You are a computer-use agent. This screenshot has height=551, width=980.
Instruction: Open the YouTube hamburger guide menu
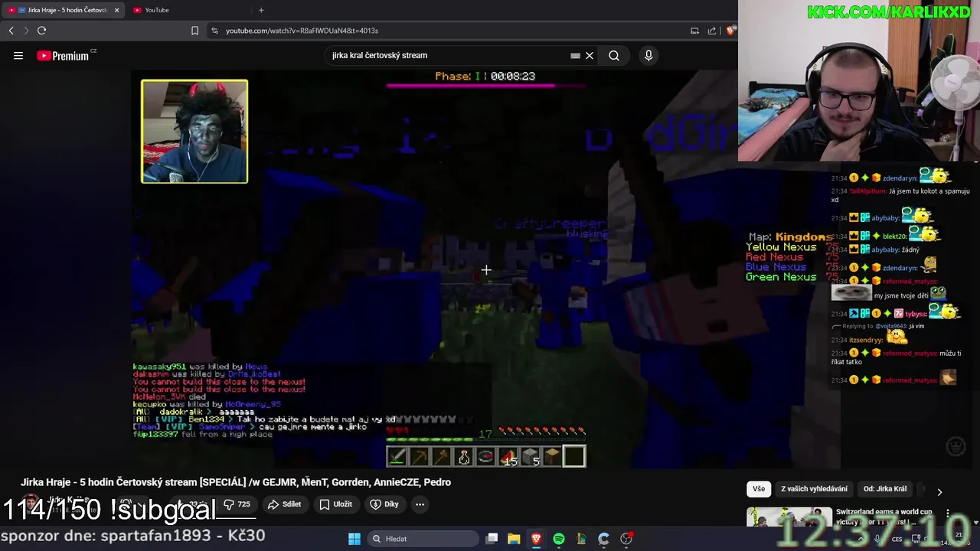(18, 56)
